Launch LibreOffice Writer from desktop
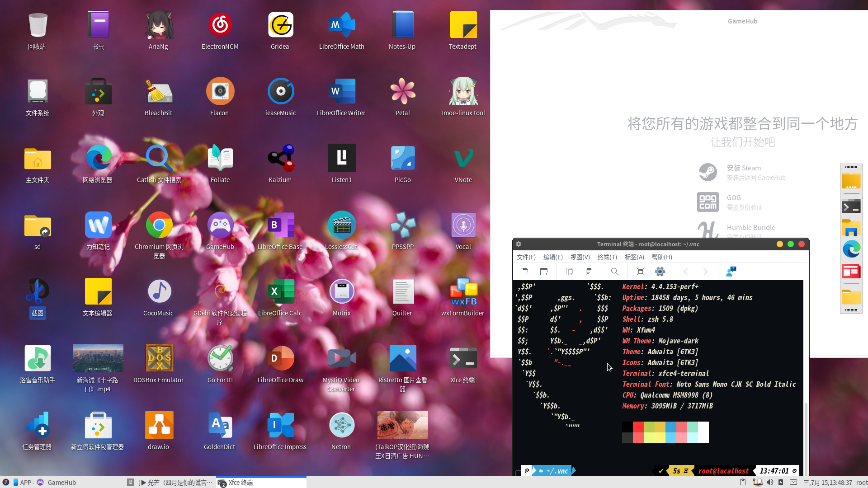Image resolution: width=868 pixels, height=488 pixels. [x=341, y=97]
